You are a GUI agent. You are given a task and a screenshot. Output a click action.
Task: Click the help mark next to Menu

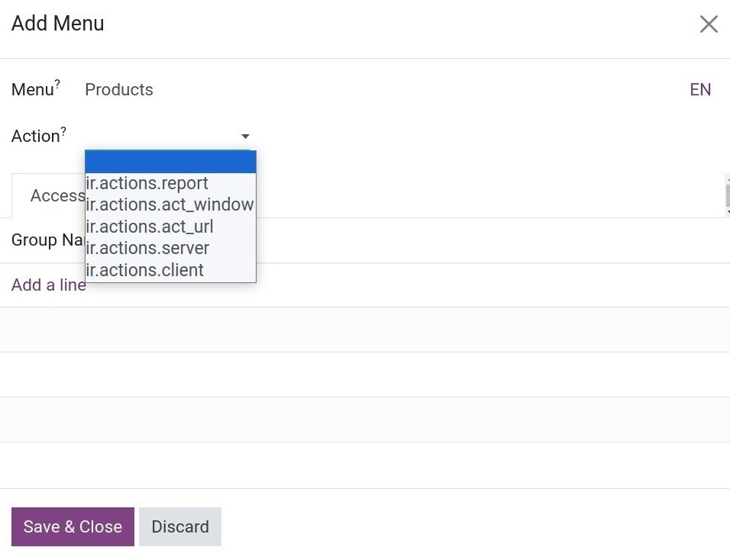pyautogui.click(x=57, y=84)
